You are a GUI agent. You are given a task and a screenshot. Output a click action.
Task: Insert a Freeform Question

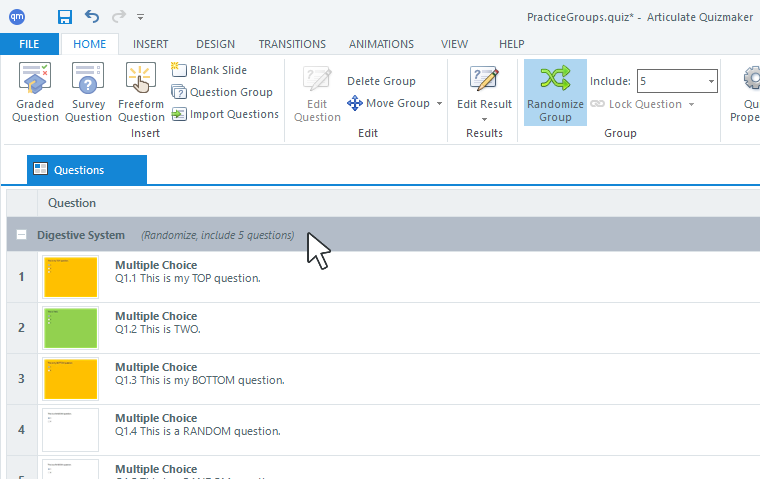pyautogui.click(x=141, y=92)
